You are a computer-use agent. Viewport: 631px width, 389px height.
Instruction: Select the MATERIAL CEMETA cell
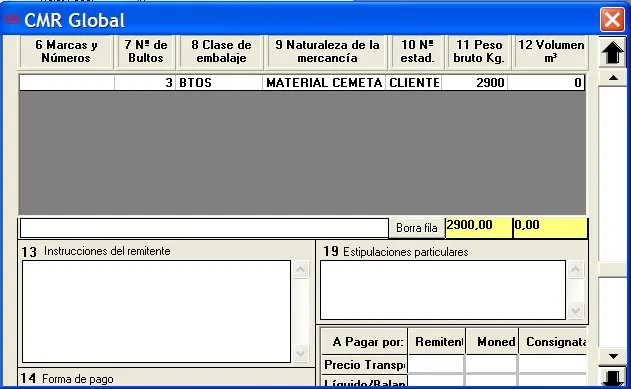tap(324, 83)
